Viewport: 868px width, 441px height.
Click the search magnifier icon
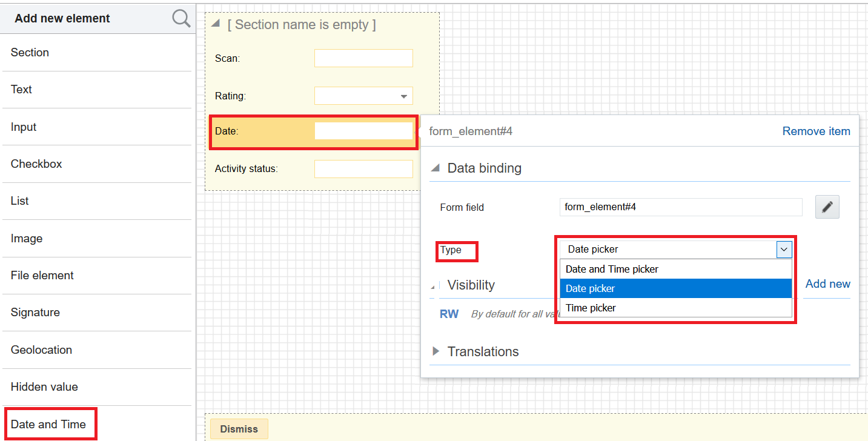(x=181, y=18)
